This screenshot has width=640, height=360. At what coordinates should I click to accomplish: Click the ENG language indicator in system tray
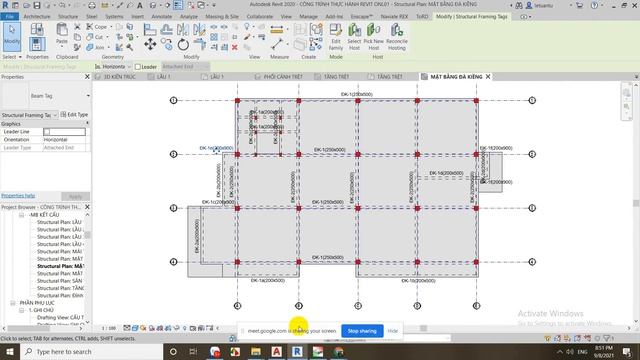pos(582,351)
